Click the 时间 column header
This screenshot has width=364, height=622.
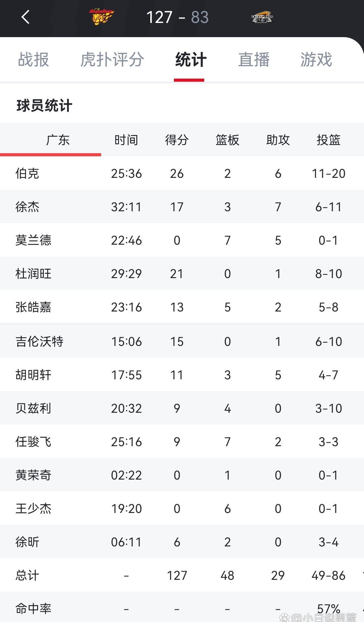click(126, 140)
